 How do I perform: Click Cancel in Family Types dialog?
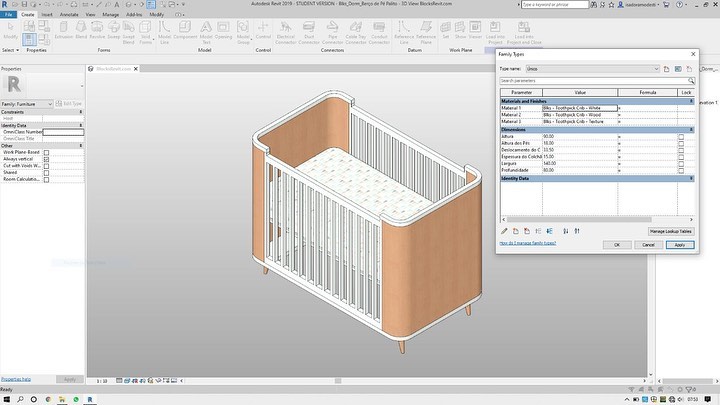pos(648,245)
